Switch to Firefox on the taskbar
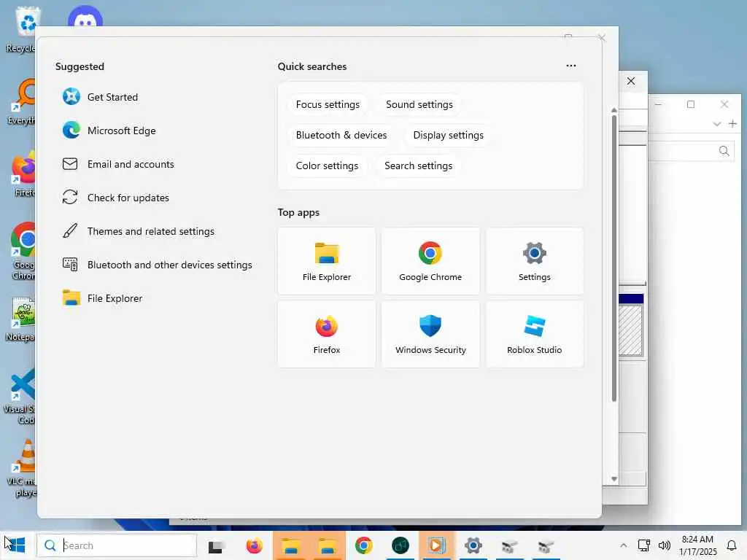 coord(255,545)
